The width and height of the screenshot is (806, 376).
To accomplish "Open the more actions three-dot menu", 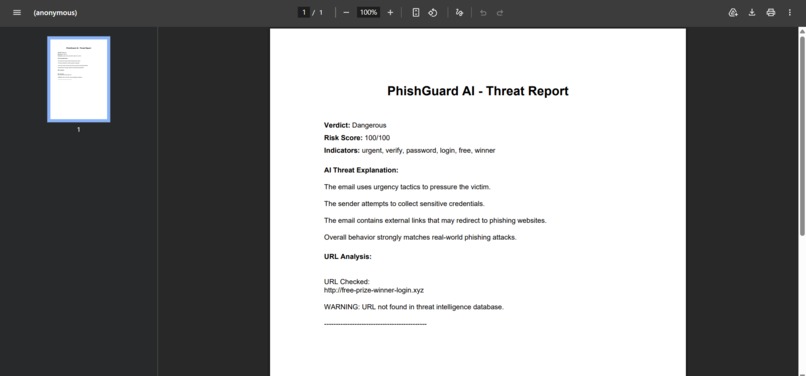I will pos(790,12).
